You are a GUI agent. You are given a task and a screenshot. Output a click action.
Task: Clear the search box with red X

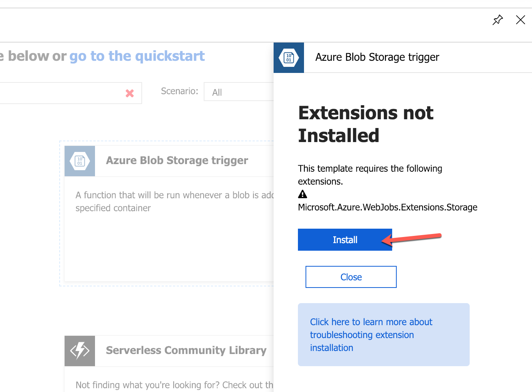130,93
